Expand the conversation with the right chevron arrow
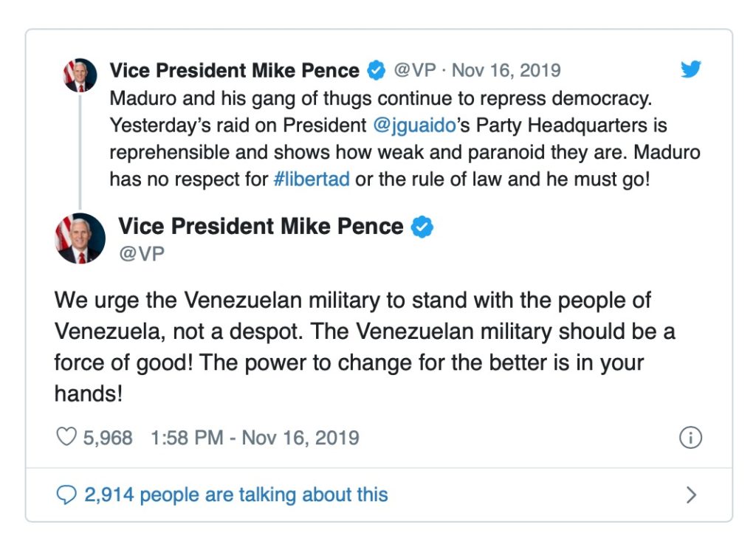The width and height of the screenshot is (756, 536). [x=691, y=494]
